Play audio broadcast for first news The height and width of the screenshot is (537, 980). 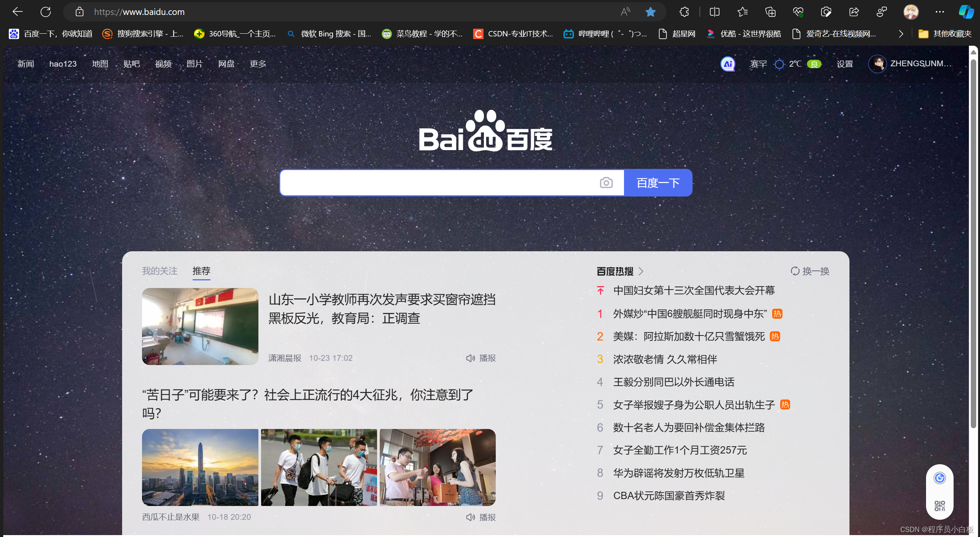click(481, 358)
